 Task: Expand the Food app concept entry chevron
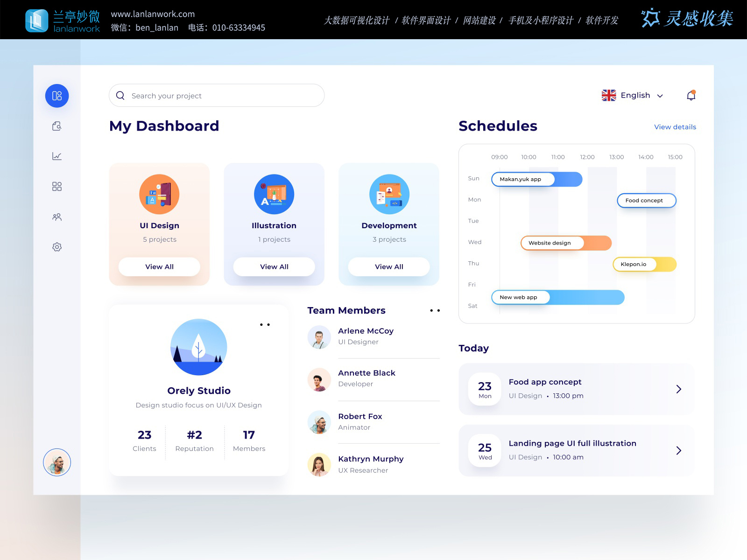click(679, 389)
